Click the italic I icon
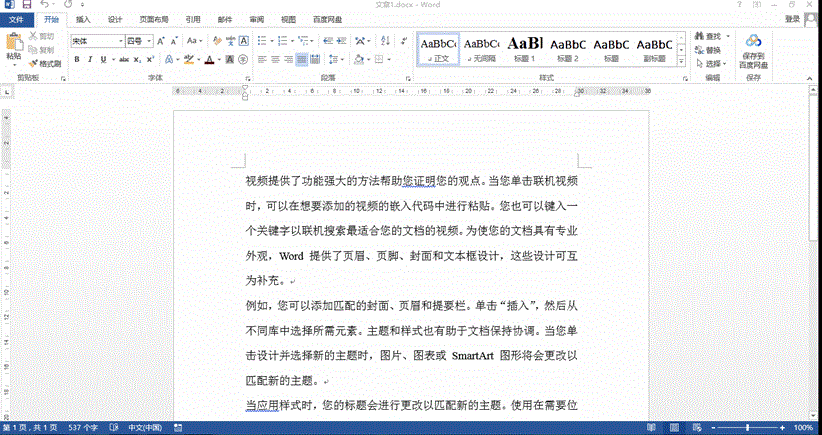 click(90, 59)
